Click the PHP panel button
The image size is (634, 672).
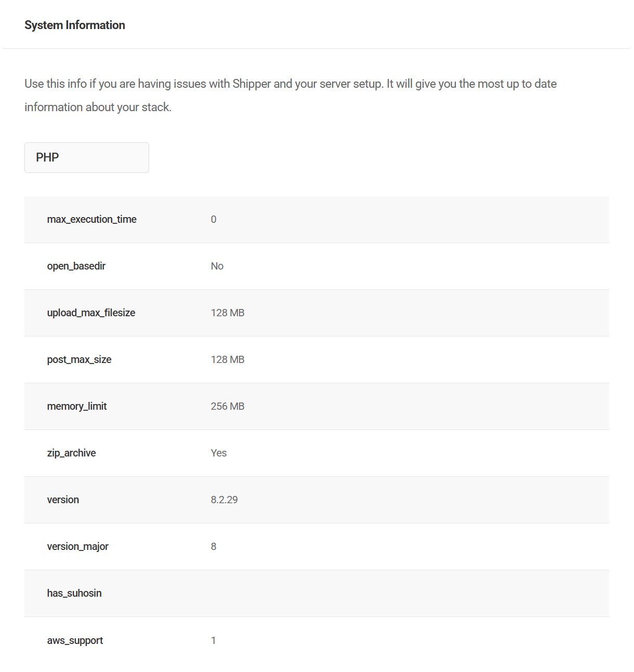point(86,157)
